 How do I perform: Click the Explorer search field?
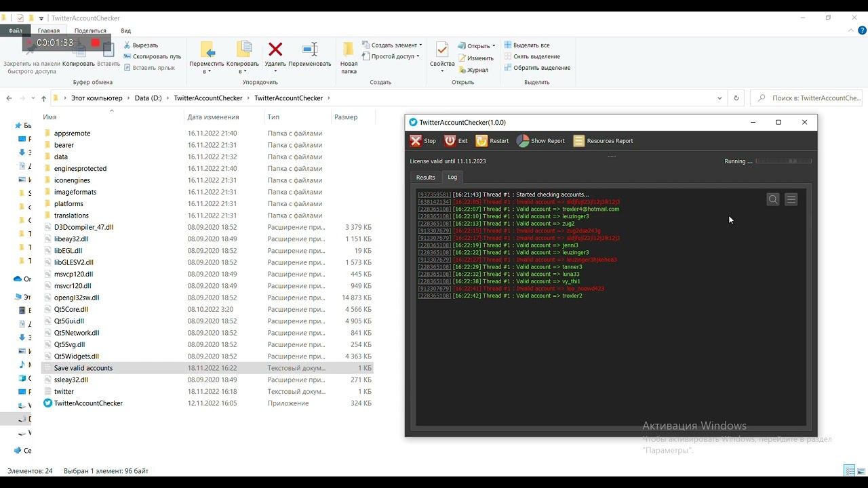click(x=806, y=98)
